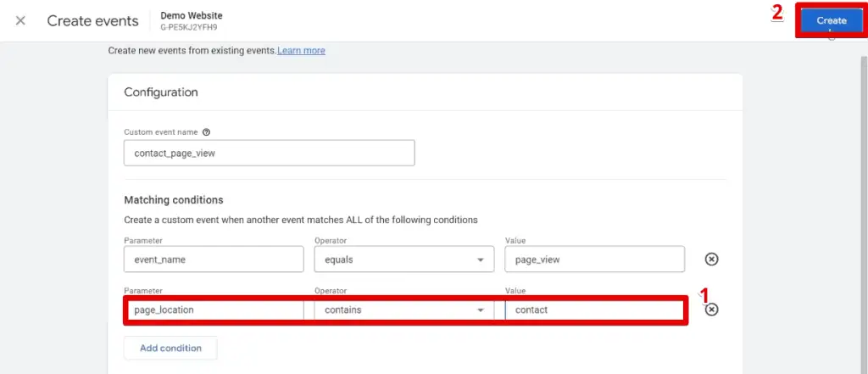Screen dimensions: 868x374
Task: Open the equals operator dropdown
Action: pos(404,259)
